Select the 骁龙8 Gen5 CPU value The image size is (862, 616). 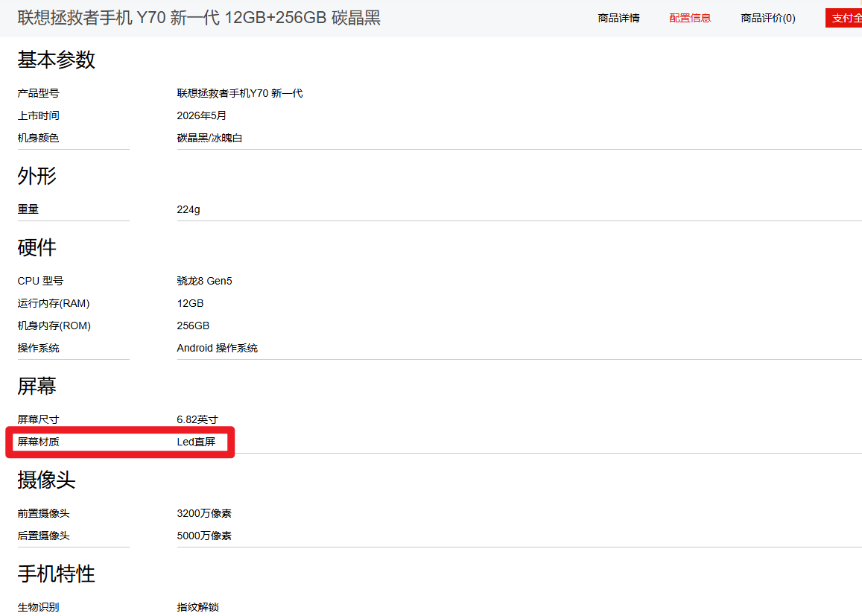[x=204, y=281]
